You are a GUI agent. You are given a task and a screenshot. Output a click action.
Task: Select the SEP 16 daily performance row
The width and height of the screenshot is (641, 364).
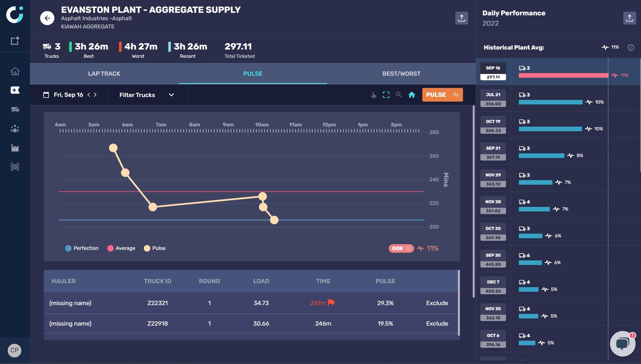coord(558,71)
